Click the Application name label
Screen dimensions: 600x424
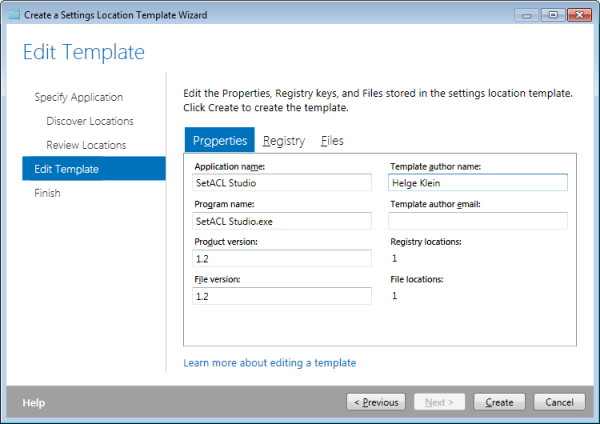coord(230,167)
